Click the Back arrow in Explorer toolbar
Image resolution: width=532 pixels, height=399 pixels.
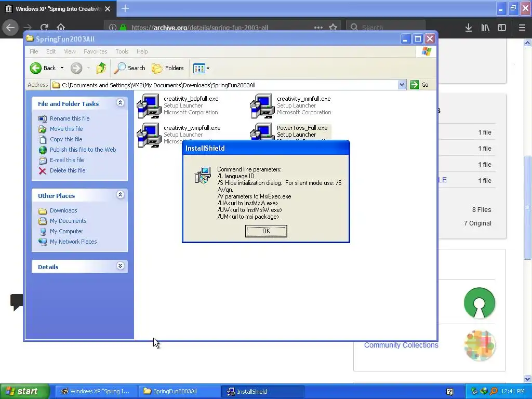point(36,68)
